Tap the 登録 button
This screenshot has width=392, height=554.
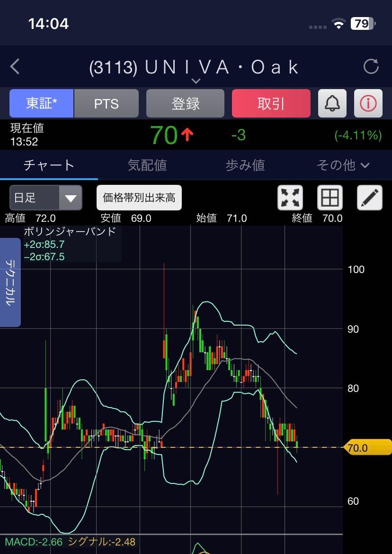coord(185,103)
